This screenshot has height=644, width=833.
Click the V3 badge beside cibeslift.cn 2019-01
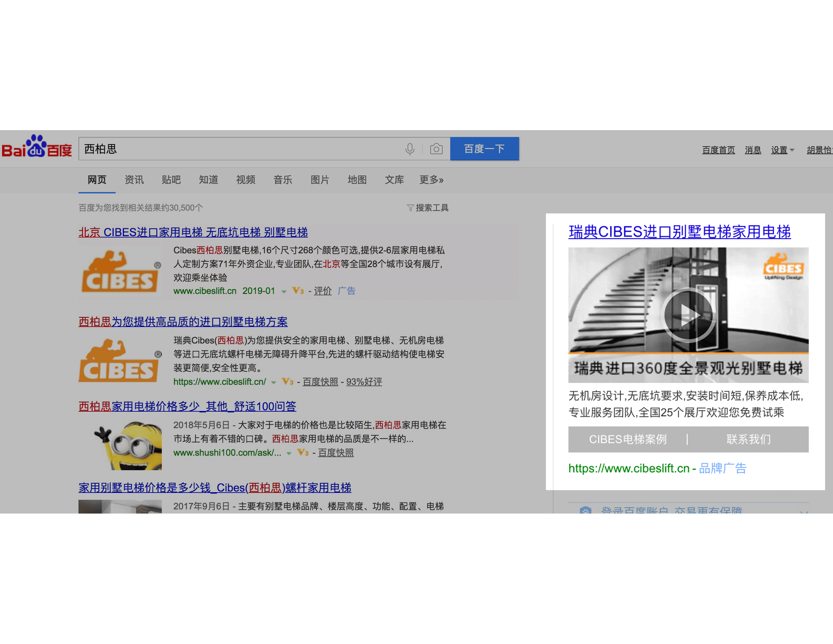tap(298, 291)
